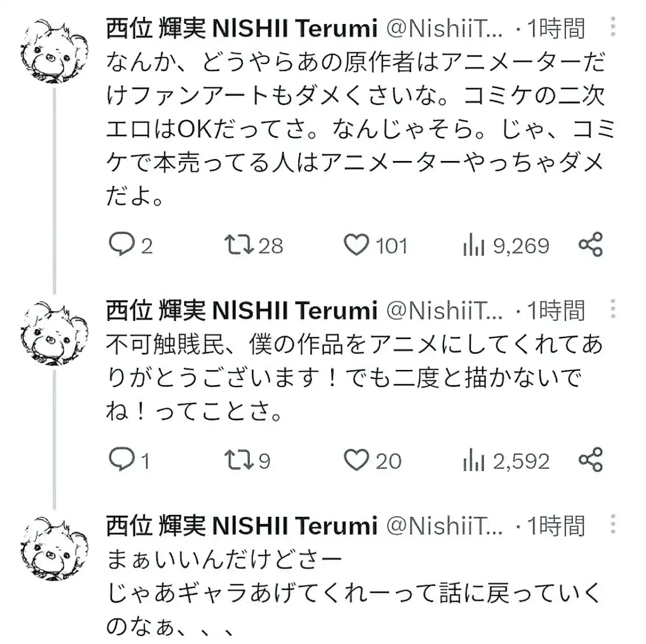Retweet the second tweet with 9 retweets
The height and width of the screenshot is (644, 646).
tap(239, 460)
